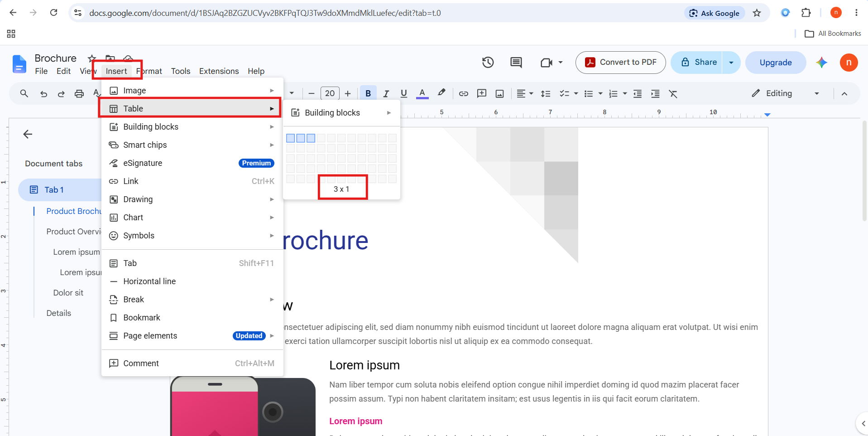The width and height of the screenshot is (868, 436).
Task: Open the Share options dropdown arrow
Action: click(x=731, y=63)
